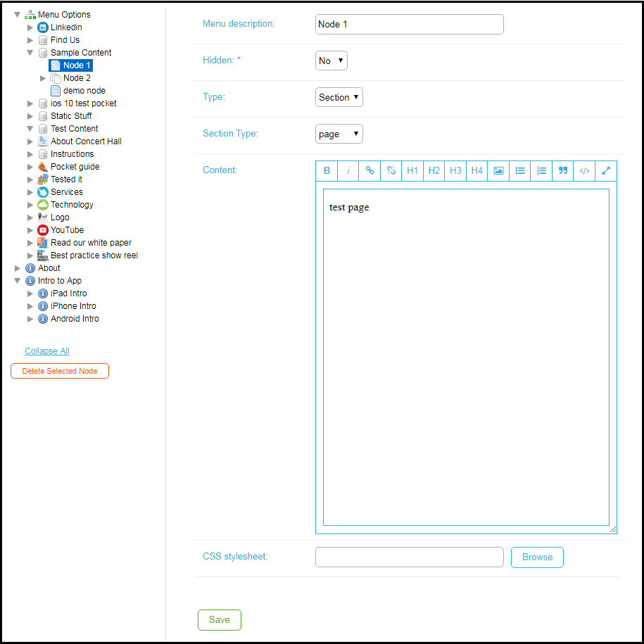
Task: Click the Node 2 pages icon
Action: [56, 78]
